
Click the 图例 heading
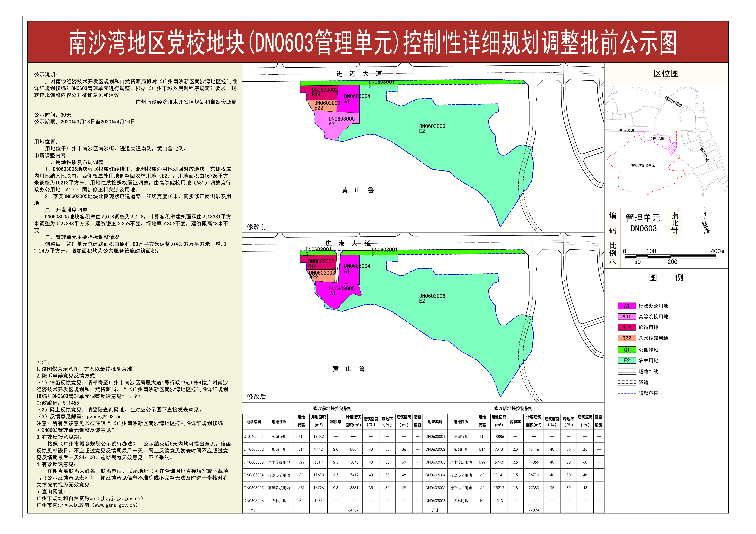(666, 278)
